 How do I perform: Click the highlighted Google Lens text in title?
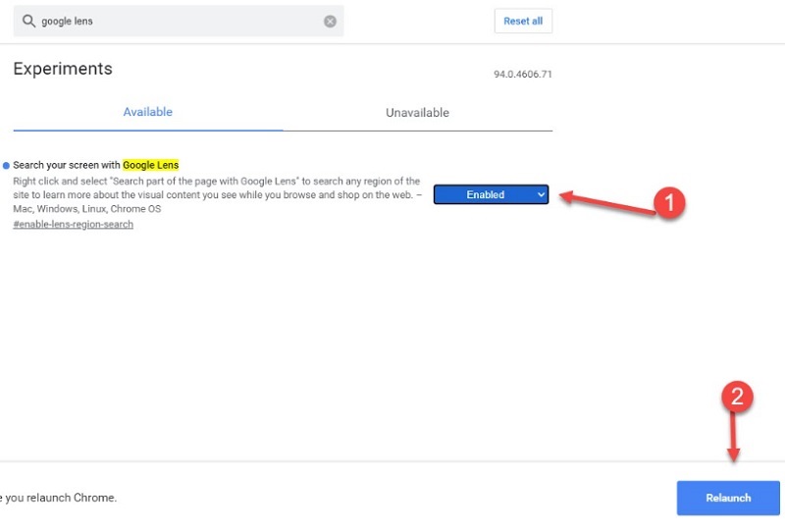tap(150, 165)
